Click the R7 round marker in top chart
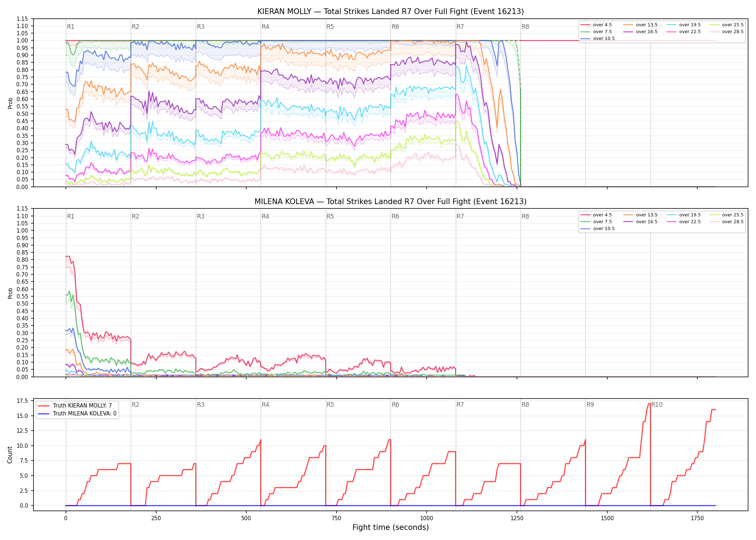 [x=460, y=27]
